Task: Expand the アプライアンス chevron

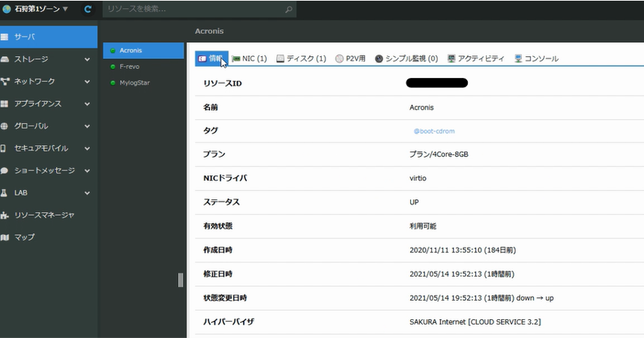Action: click(x=87, y=104)
